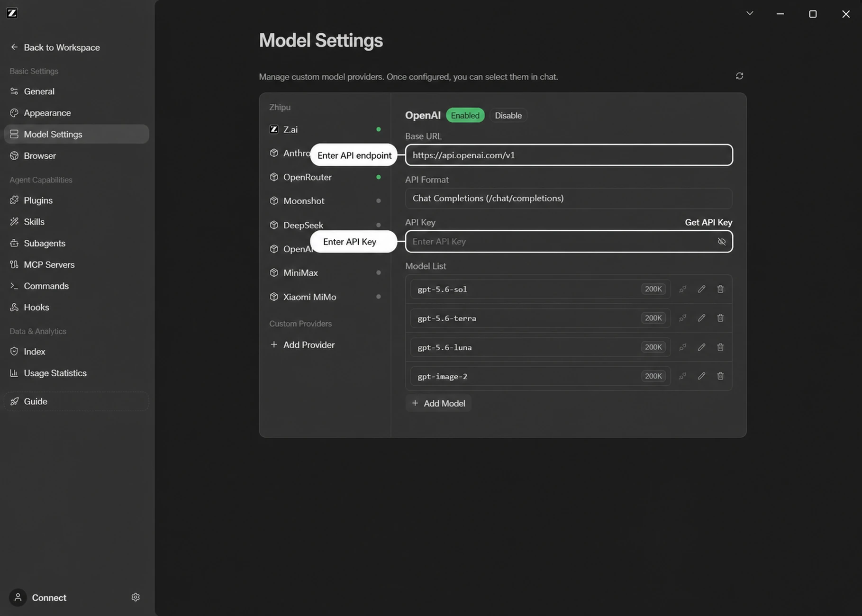This screenshot has height=616, width=862.
Task: Select Xiaomi MiMo provider
Action: click(325, 297)
